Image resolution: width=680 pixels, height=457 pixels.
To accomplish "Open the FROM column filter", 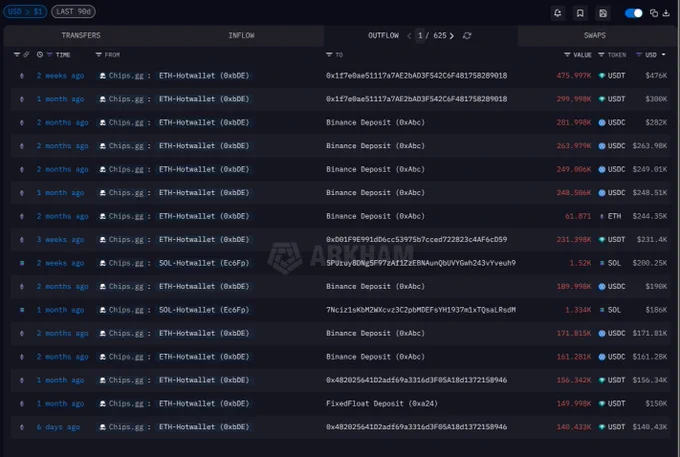I will pyautogui.click(x=99, y=55).
